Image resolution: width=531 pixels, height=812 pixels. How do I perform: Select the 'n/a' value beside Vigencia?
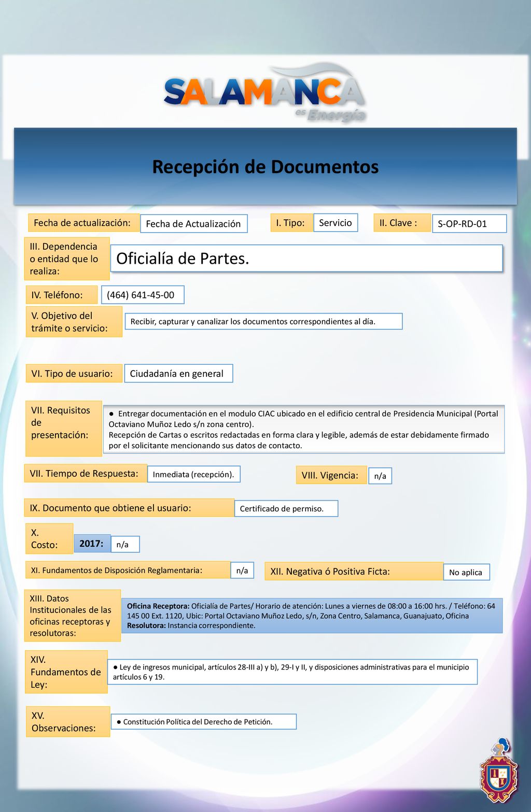click(x=380, y=476)
